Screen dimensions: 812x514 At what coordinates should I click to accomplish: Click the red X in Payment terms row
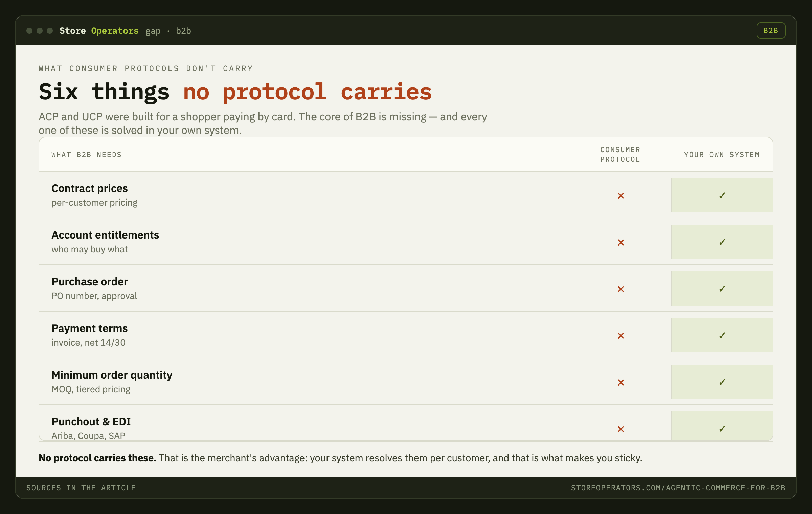[621, 336]
